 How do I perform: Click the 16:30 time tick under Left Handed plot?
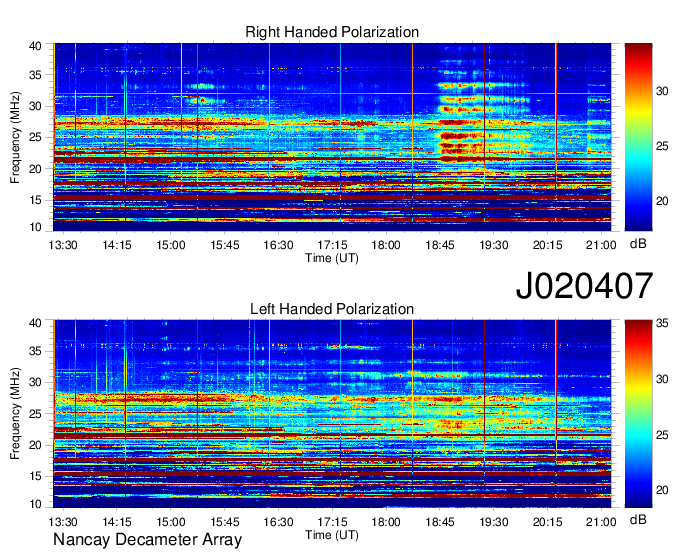pos(278,522)
